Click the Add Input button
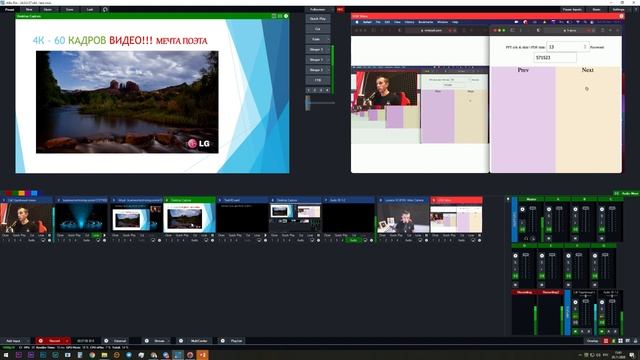 [x=13, y=341]
